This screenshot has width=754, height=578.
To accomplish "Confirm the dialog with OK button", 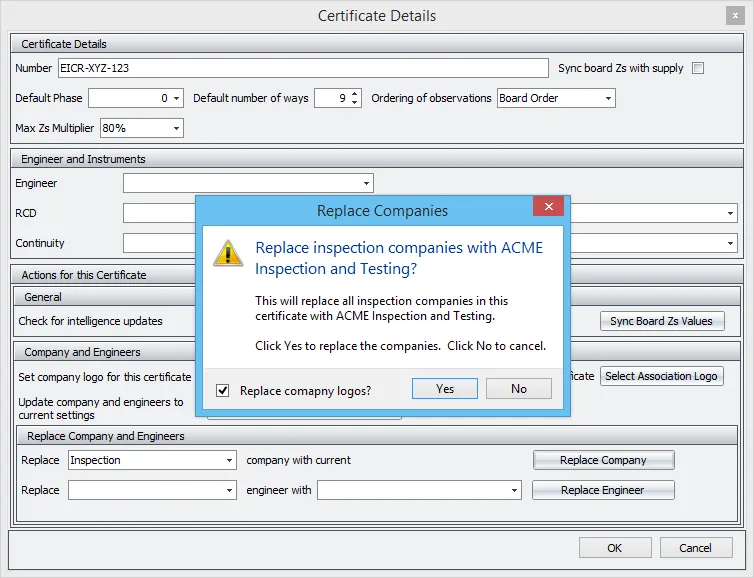I will point(615,548).
